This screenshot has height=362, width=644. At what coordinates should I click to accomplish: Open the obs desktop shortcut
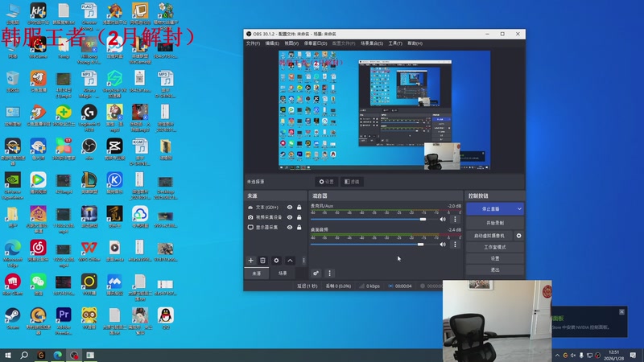coord(89,149)
